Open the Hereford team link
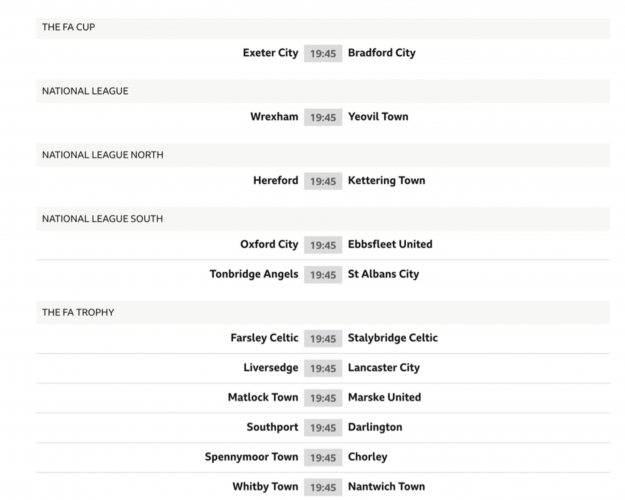 pyautogui.click(x=275, y=181)
